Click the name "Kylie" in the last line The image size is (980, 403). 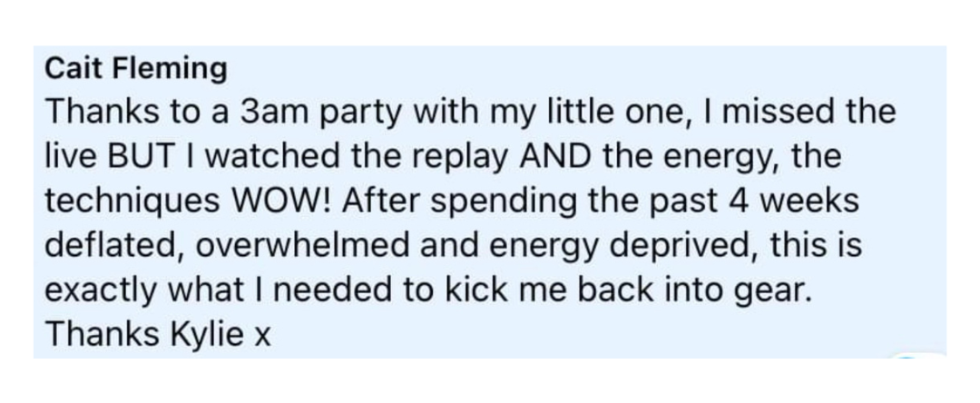coord(206,336)
